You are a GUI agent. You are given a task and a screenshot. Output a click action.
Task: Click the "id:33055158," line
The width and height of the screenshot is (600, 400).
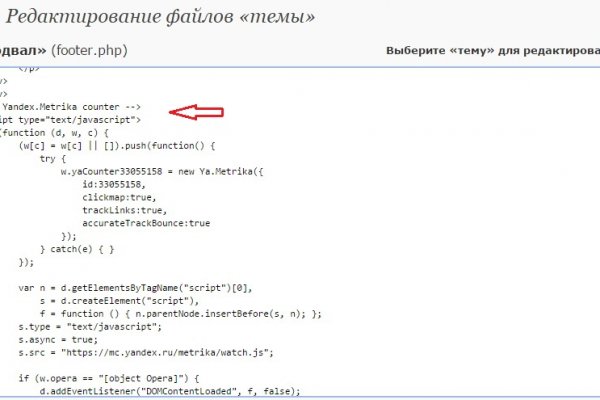(114, 184)
